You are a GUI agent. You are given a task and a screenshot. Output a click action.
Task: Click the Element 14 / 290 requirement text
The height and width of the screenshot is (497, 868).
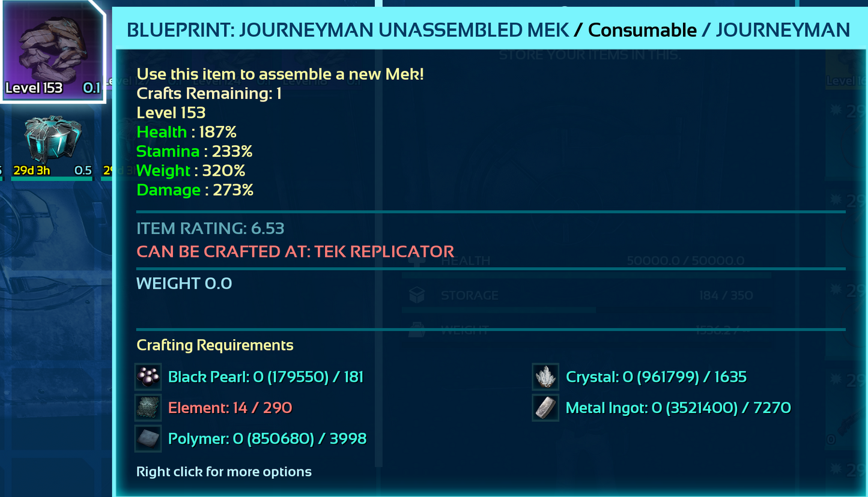[x=230, y=408]
